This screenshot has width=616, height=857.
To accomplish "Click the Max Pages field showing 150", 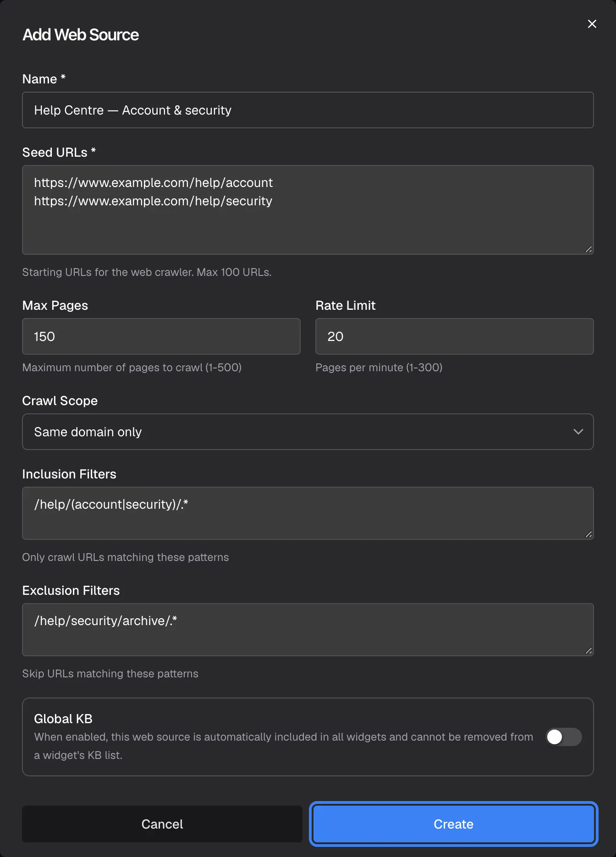I will click(161, 336).
